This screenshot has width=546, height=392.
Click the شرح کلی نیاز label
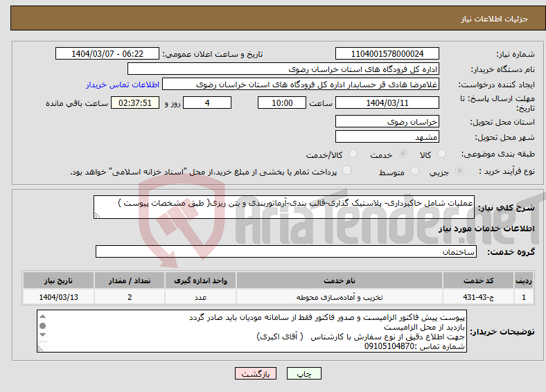coord(506,208)
